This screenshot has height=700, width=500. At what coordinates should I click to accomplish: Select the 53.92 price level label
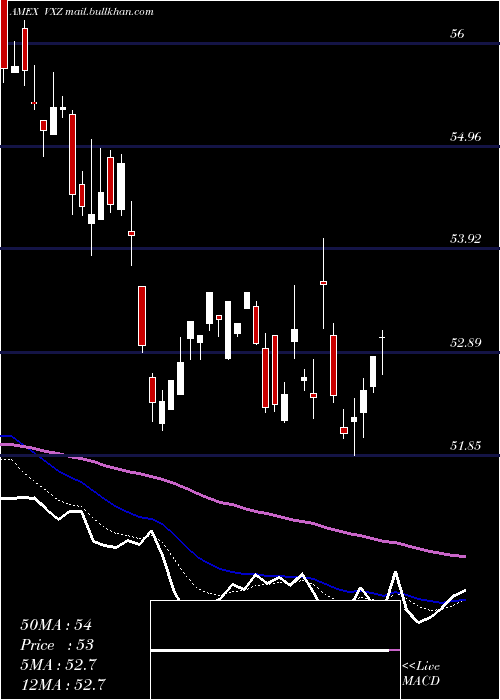click(x=465, y=239)
